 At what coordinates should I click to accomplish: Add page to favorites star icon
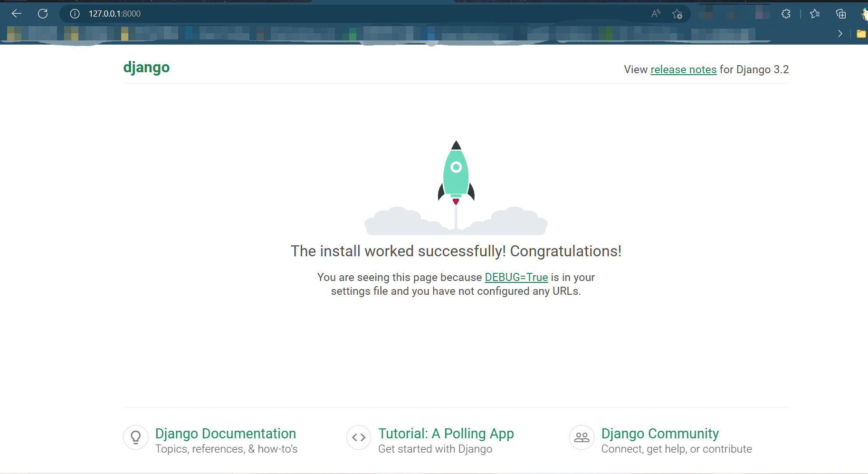click(677, 14)
